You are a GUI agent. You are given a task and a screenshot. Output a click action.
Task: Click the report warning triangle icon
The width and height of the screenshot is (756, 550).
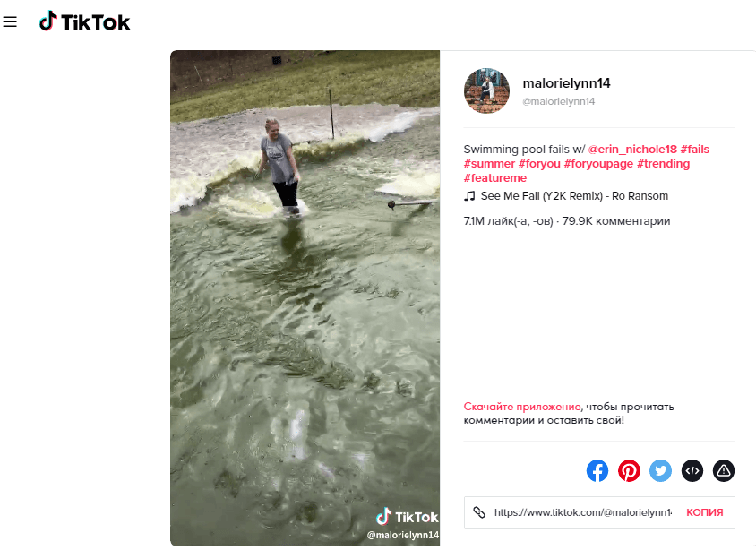(x=723, y=470)
